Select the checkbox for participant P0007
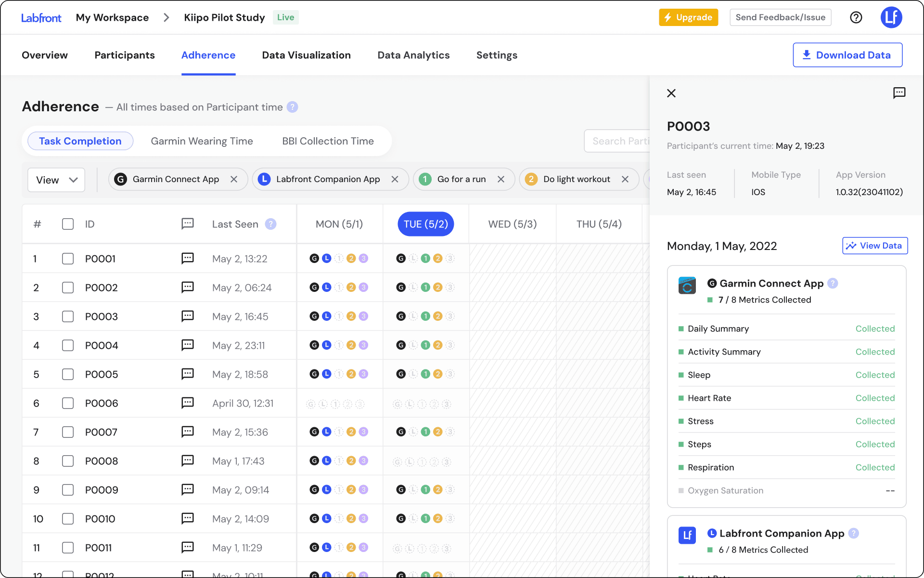924x578 pixels. coord(67,432)
